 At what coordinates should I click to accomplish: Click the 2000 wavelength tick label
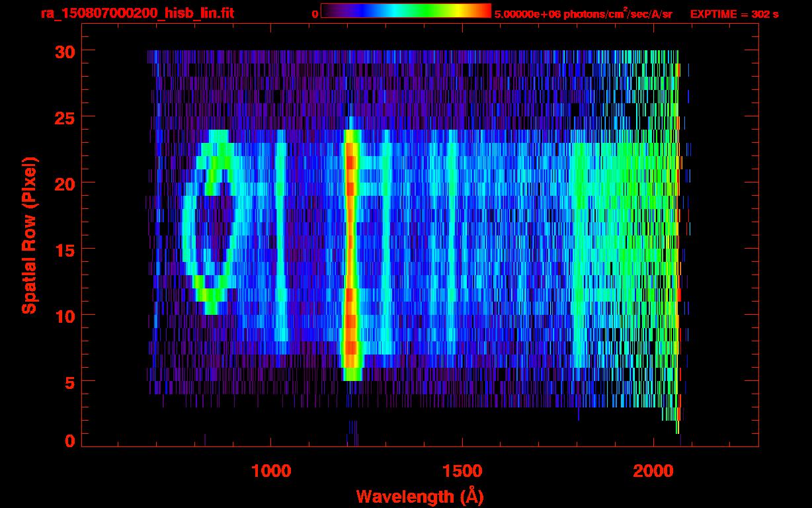coord(654,470)
